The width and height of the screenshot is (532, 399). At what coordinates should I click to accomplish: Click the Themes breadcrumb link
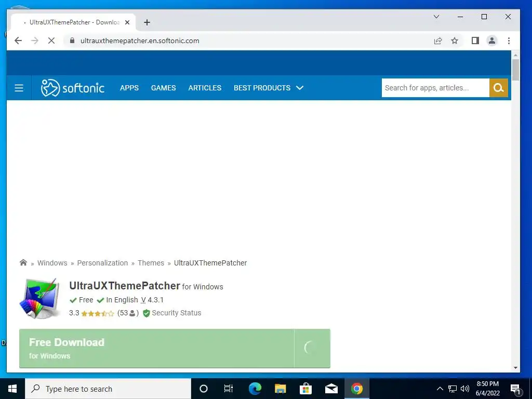pyautogui.click(x=151, y=263)
